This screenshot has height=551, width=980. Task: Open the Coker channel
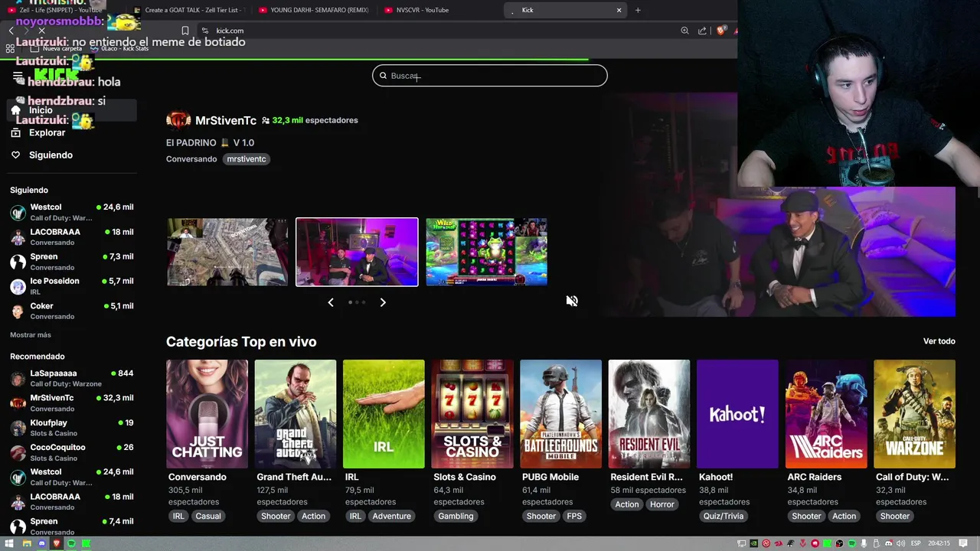(x=71, y=310)
